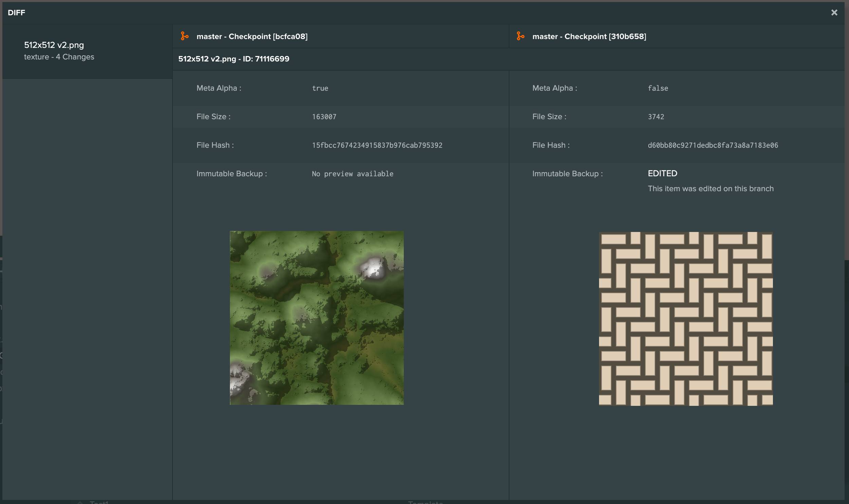Image resolution: width=849 pixels, height=504 pixels.
Task: Select the file hash starting with d60bb8
Action: pos(712,145)
